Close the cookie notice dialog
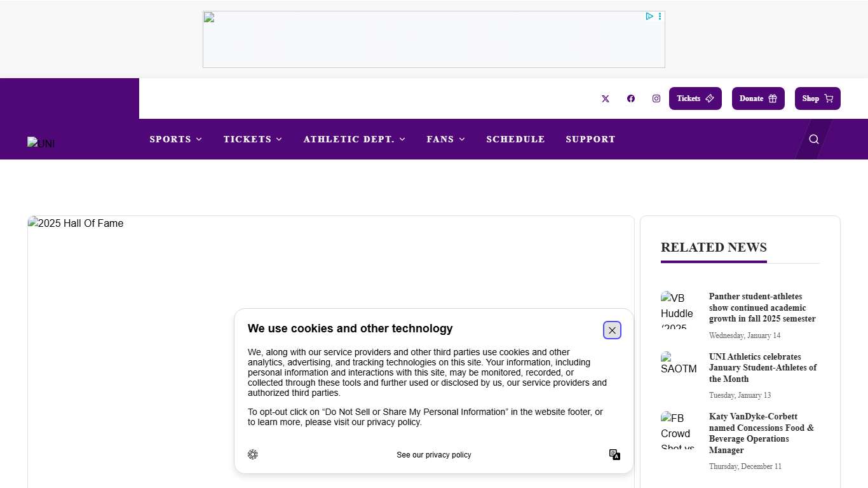This screenshot has width=868, height=488. (x=612, y=330)
